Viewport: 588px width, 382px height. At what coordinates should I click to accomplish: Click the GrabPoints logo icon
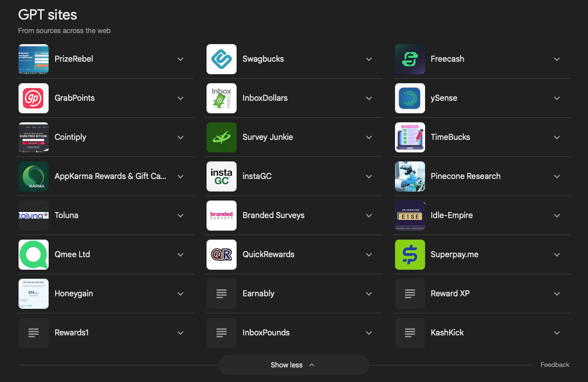coord(34,98)
